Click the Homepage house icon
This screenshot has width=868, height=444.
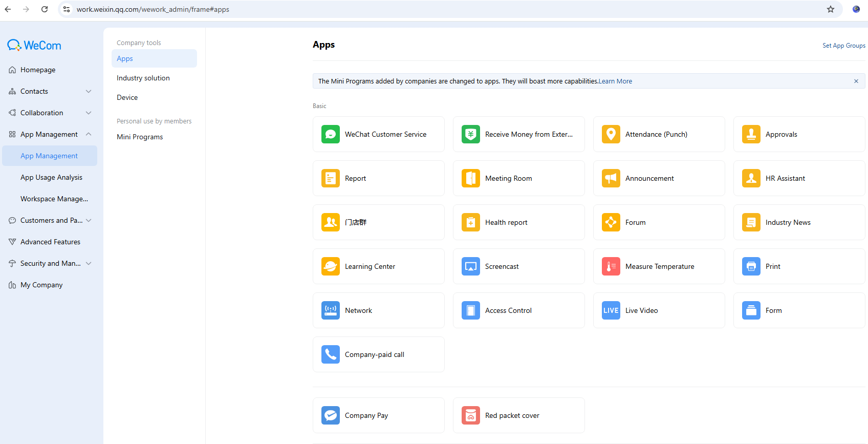click(12, 70)
